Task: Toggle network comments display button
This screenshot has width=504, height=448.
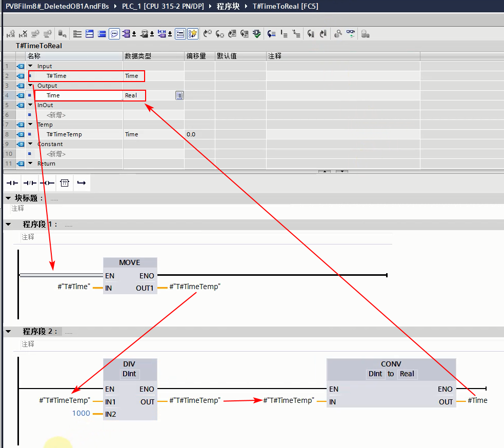Action: click(180, 34)
